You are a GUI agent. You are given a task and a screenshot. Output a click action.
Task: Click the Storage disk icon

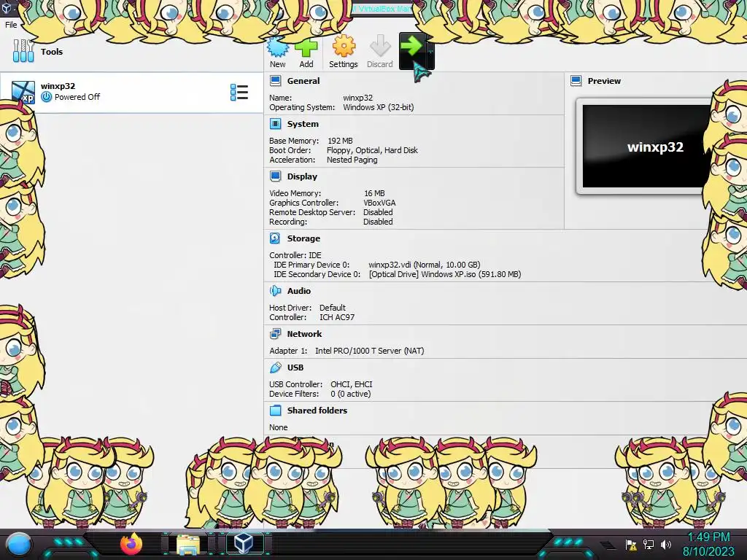click(x=275, y=238)
